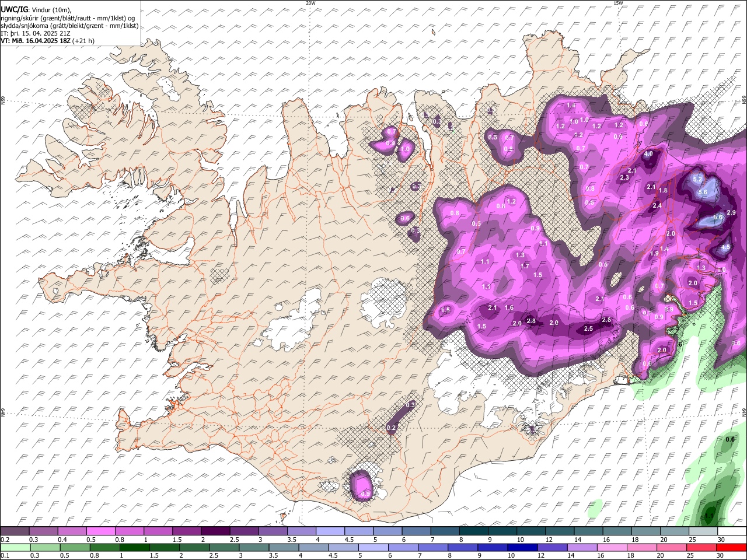Select the white 30 swatch in upper legend row

(732, 531)
